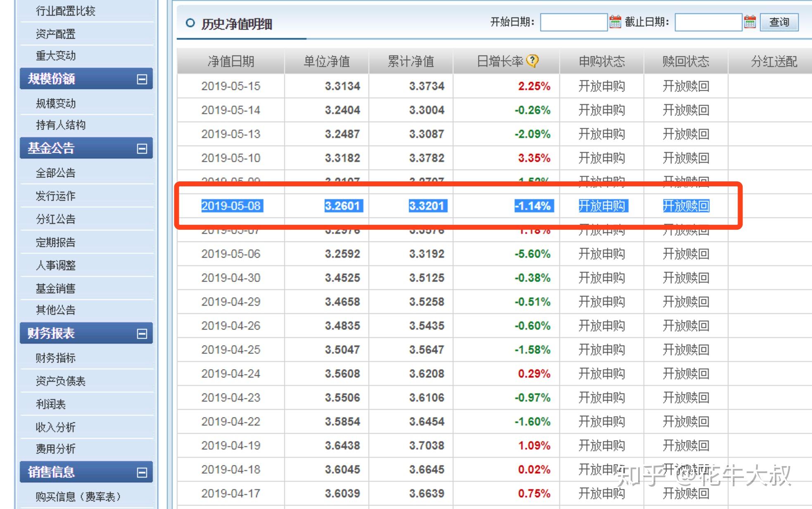
Task: Open 行业配置比较 in sidebar
Action: [66, 11]
